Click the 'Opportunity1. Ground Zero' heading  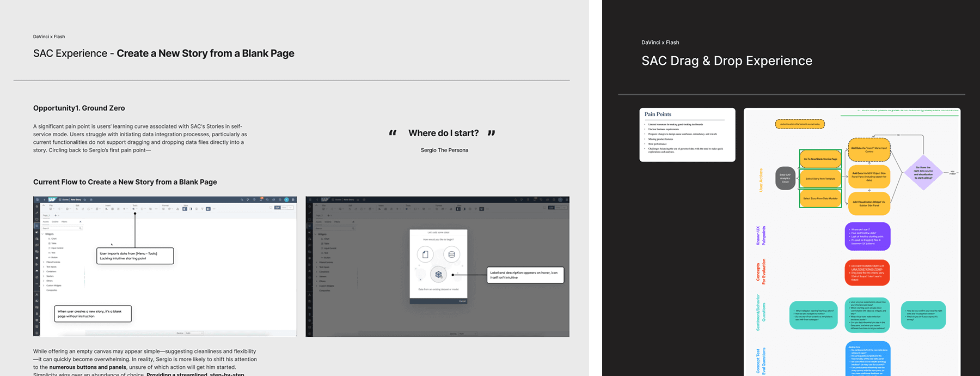(79, 108)
